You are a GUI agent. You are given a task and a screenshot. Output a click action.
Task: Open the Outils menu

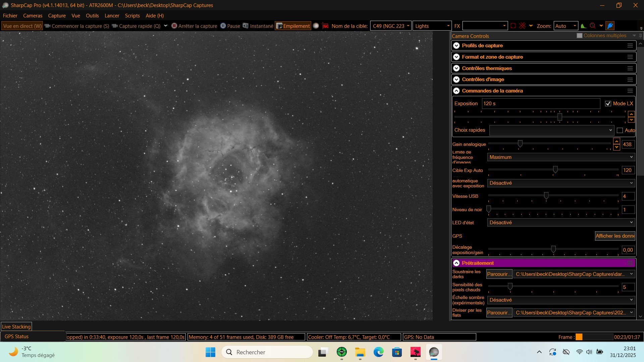[92, 15]
